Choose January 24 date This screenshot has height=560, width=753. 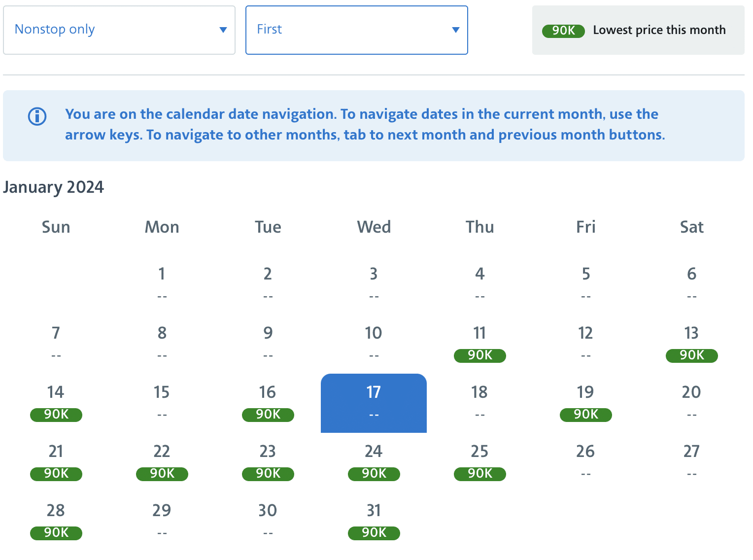(x=374, y=462)
